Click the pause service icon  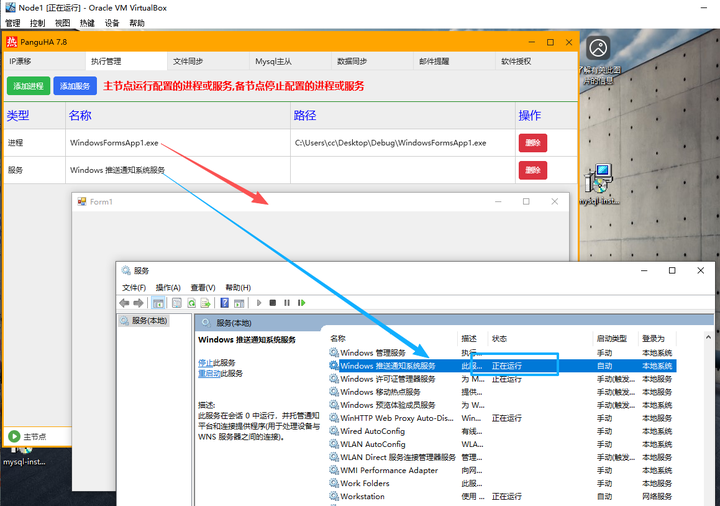tap(287, 303)
